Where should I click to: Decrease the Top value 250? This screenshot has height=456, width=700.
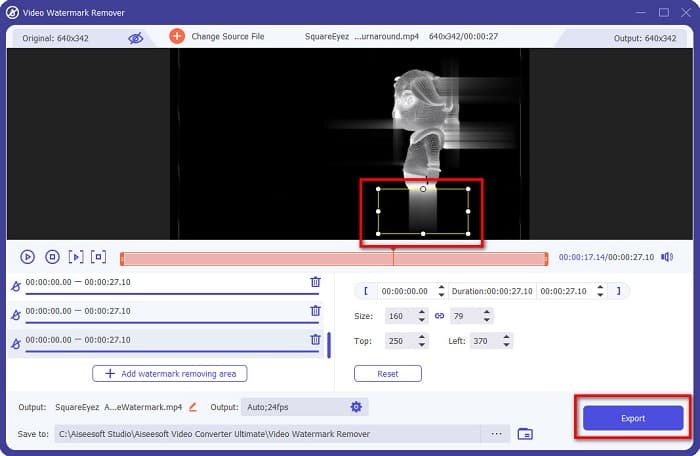tap(422, 345)
